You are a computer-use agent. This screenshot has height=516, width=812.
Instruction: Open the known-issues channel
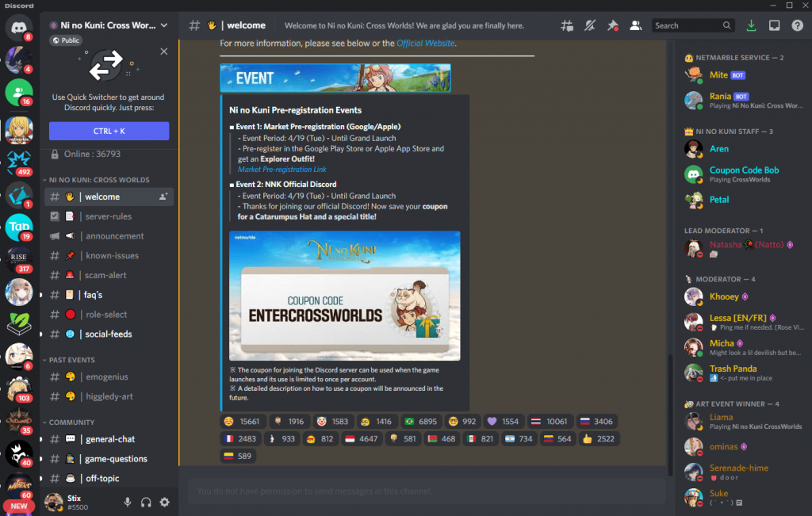109,256
